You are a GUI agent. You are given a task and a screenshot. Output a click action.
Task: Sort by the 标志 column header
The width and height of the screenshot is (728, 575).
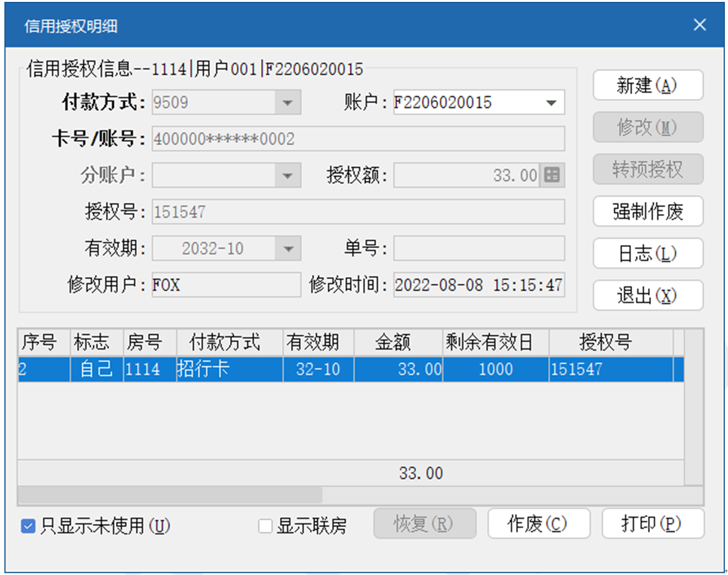(96, 343)
